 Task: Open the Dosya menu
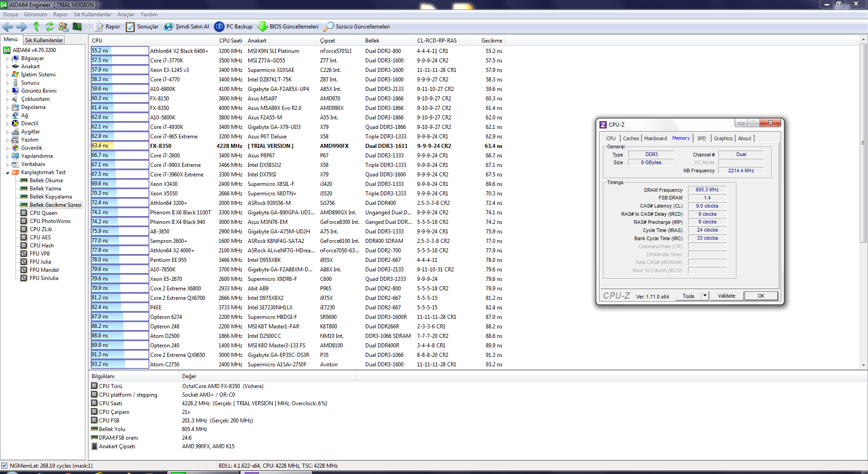(x=10, y=14)
